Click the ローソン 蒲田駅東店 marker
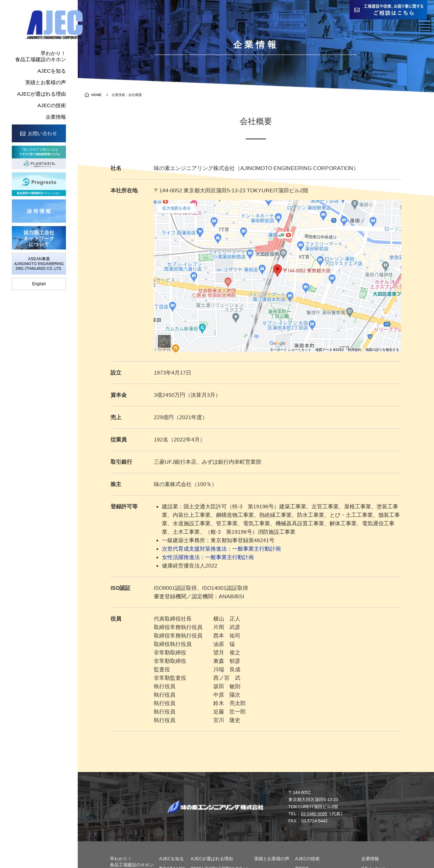434x868 pixels. (x=323, y=215)
